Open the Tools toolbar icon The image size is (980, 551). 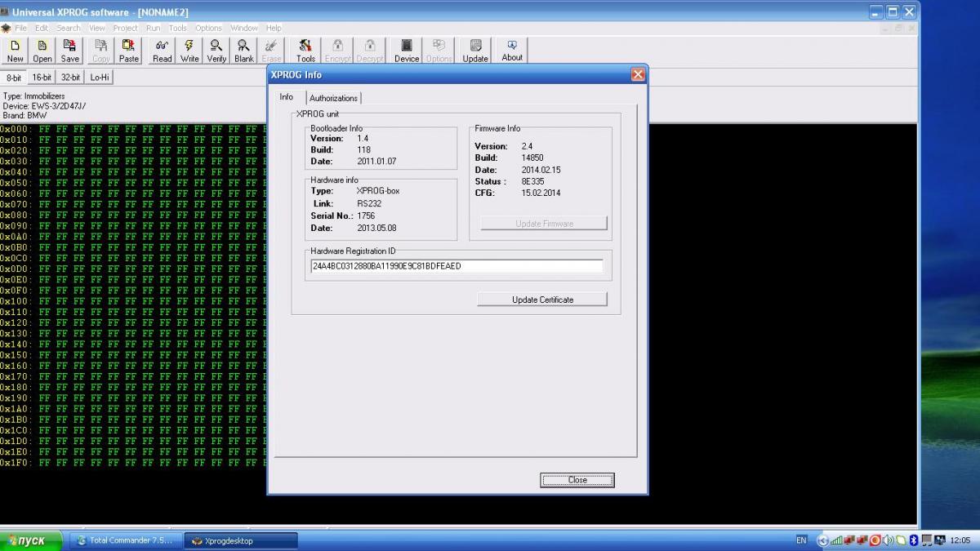click(x=305, y=51)
